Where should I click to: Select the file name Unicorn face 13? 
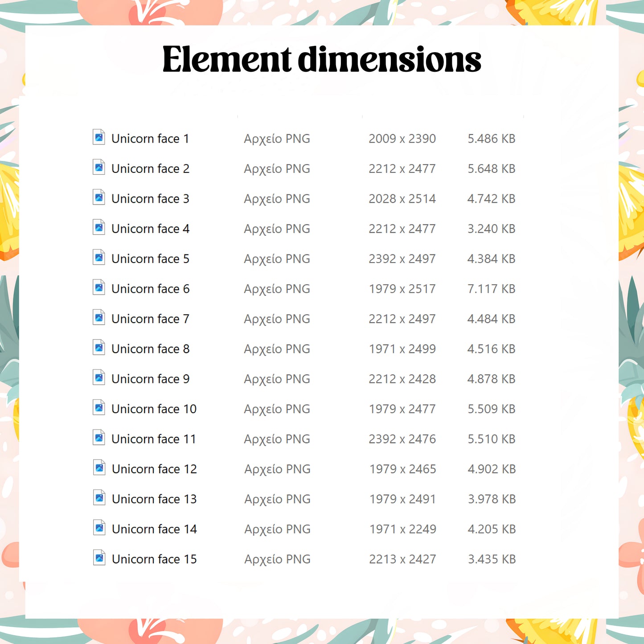tap(154, 499)
